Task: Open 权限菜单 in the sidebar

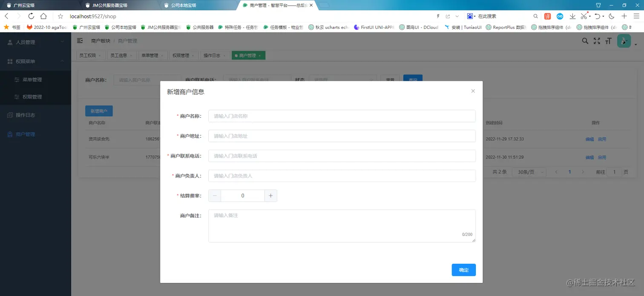Action: click(26, 61)
